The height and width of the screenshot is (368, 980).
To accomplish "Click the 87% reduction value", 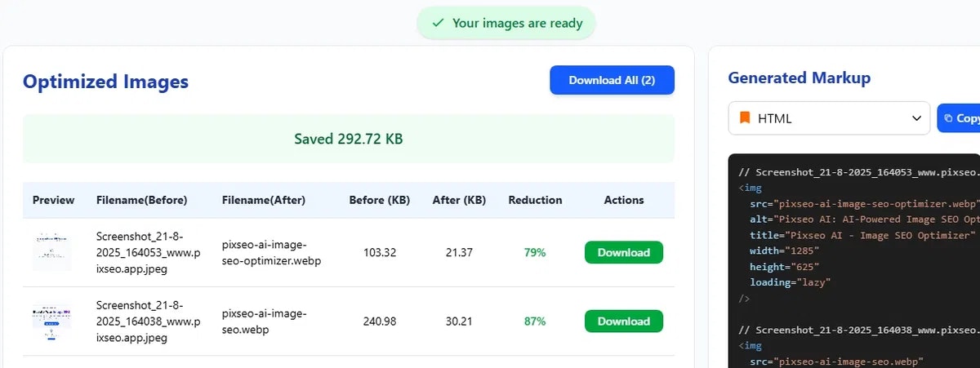I will (535, 321).
